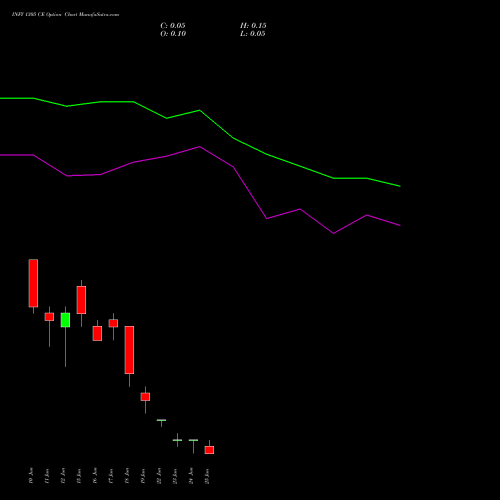Click the close value 'C: 0.05'

point(173,26)
